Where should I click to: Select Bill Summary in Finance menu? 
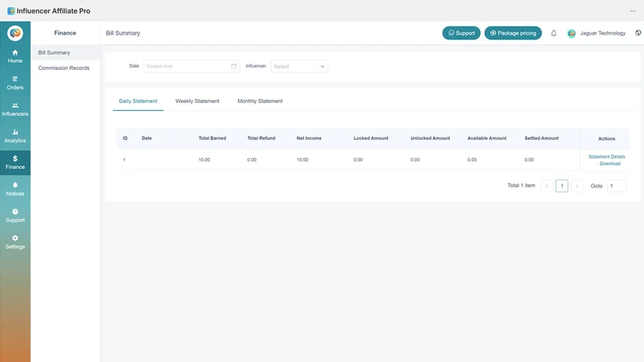click(x=65, y=52)
